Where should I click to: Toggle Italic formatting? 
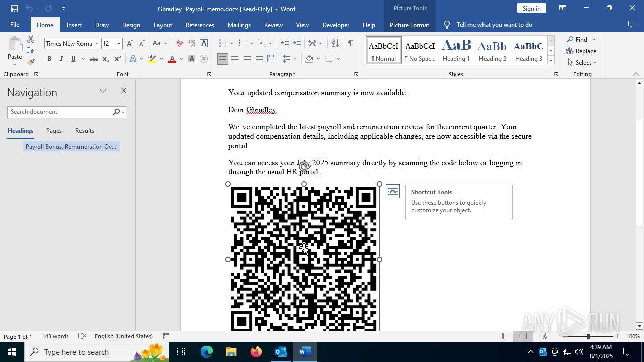[61, 59]
